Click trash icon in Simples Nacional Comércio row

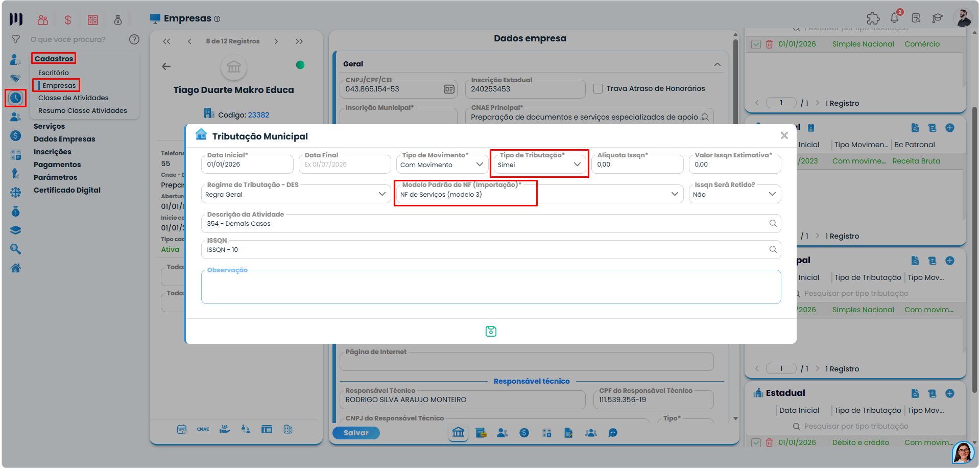coord(769,44)
